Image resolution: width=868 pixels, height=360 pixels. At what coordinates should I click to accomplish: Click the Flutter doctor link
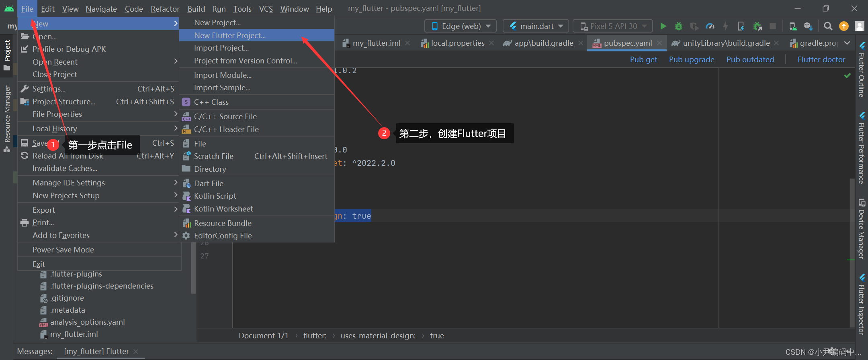pos(821,59)
